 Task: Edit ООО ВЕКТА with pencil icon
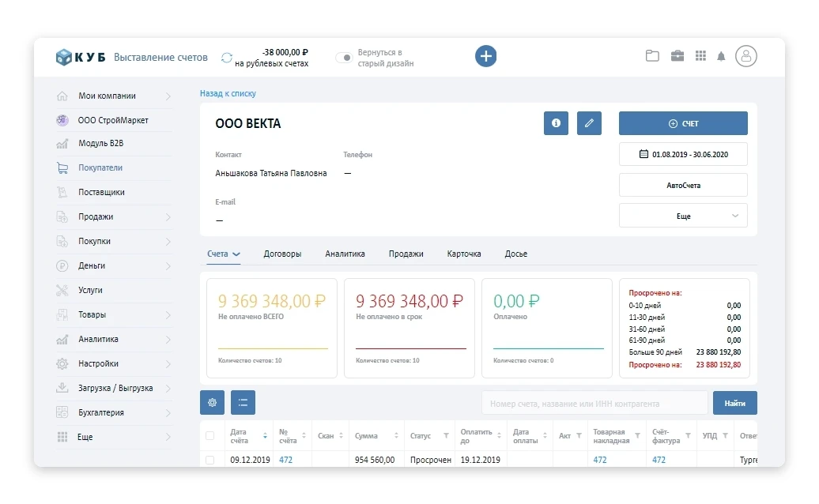[589, 123]
